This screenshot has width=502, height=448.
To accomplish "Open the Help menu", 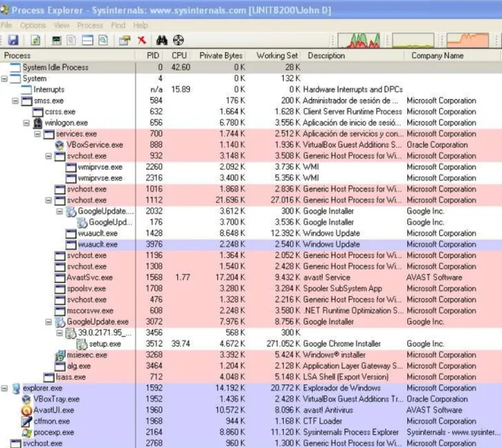I will coord(141,25).
